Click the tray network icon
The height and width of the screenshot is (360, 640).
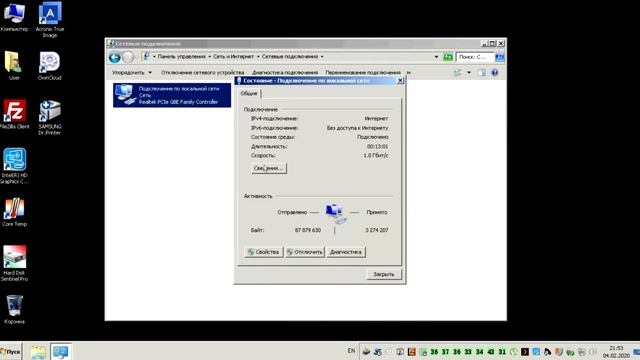(x=582, y=352)
